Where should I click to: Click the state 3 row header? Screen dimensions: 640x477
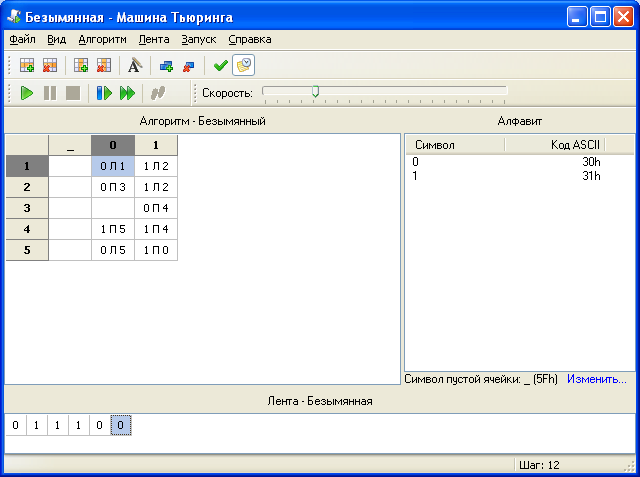(x=27, y=208)
